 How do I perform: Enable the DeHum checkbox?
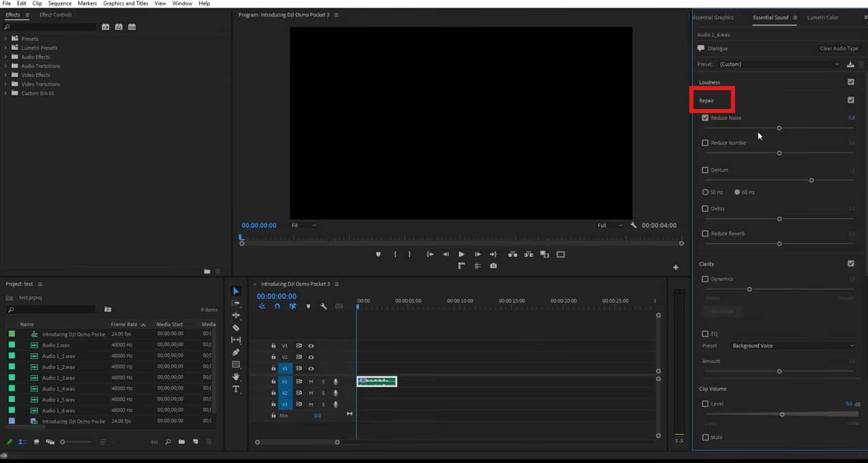click(x=705, y=170)
